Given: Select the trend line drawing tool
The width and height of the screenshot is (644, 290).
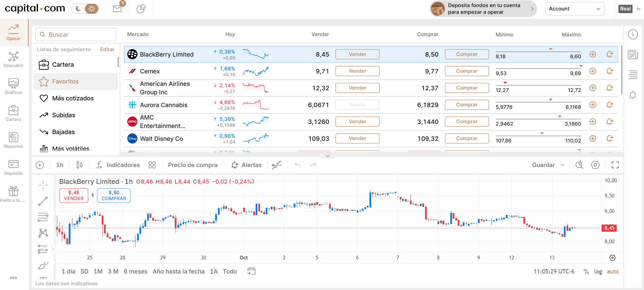Looking at the screenshot, I should (x=43, y=201).
